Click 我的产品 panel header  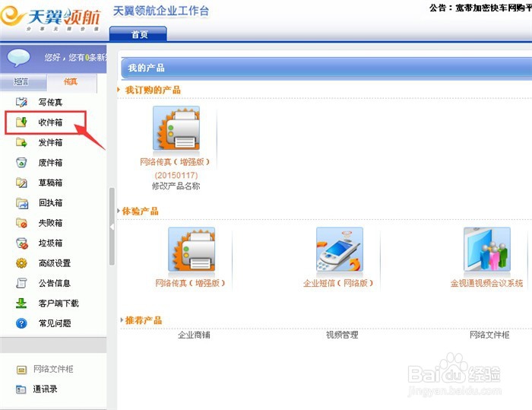pos(326,68)
